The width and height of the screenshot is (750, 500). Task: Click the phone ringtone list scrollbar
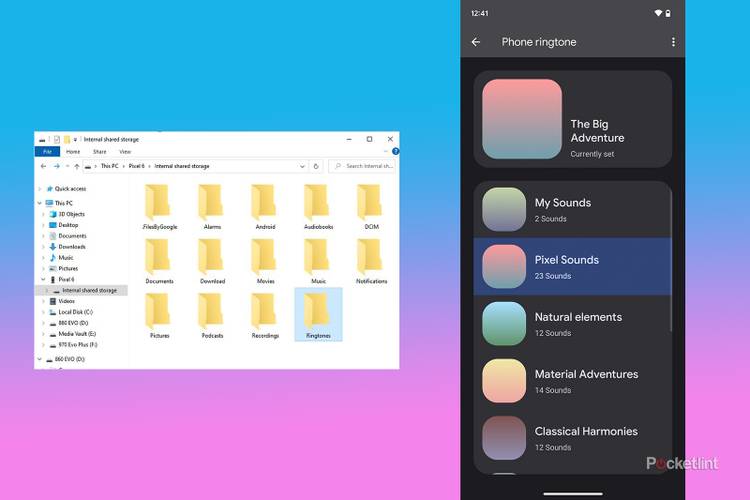click(672, 262)
